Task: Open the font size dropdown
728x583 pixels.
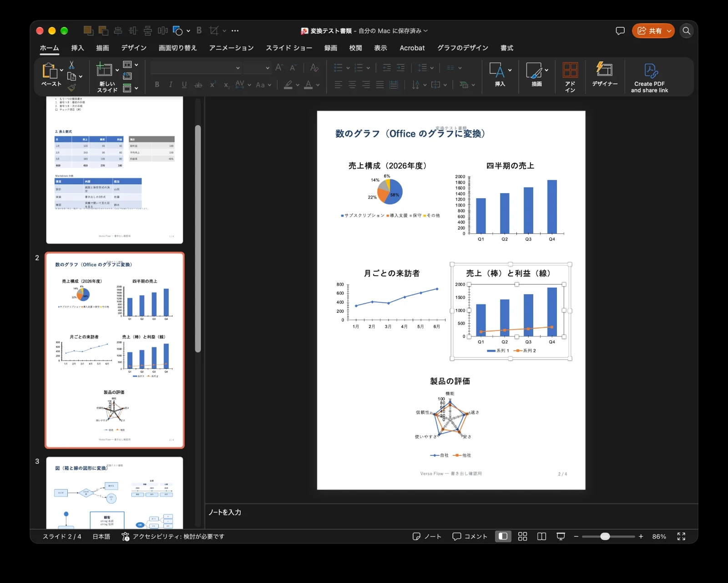Action: pos(268,68)
